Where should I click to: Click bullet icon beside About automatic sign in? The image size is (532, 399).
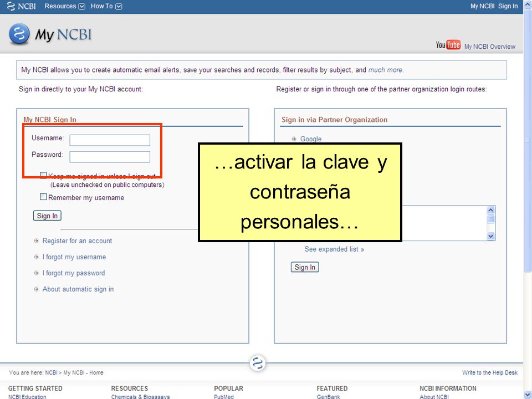[x=37, y=289]
